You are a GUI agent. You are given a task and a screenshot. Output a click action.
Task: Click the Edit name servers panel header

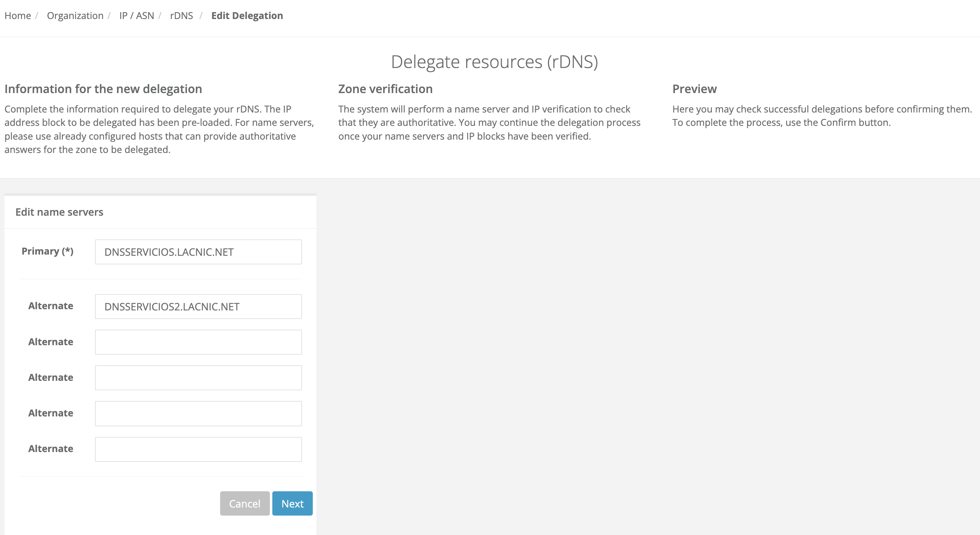coord(59,212)
